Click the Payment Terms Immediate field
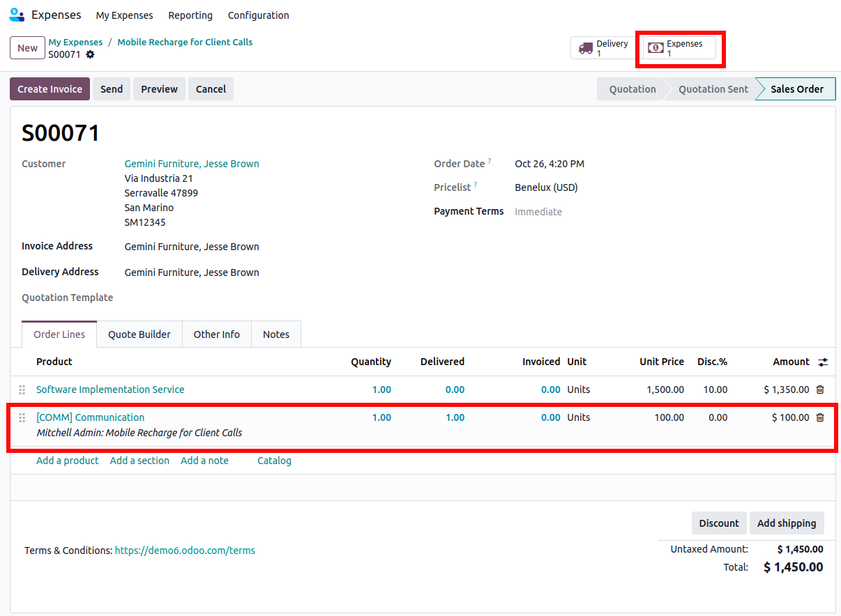 coord(538,212)
